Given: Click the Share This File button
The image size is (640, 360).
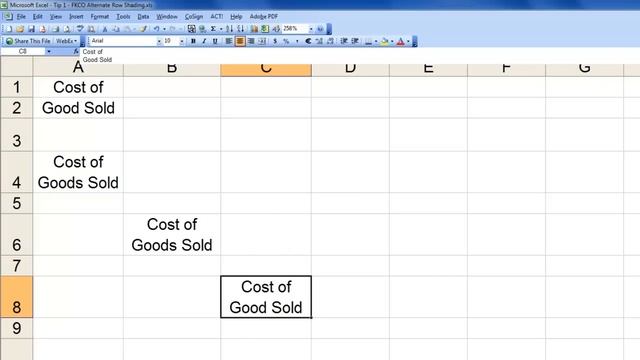Looking at the screenshot, I should (28, 41).
